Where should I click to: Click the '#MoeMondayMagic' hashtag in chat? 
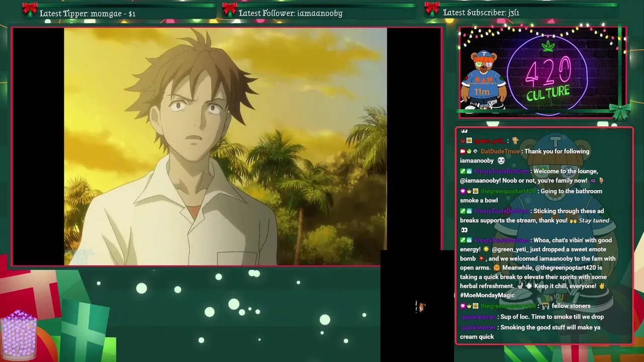coord(487,296)
